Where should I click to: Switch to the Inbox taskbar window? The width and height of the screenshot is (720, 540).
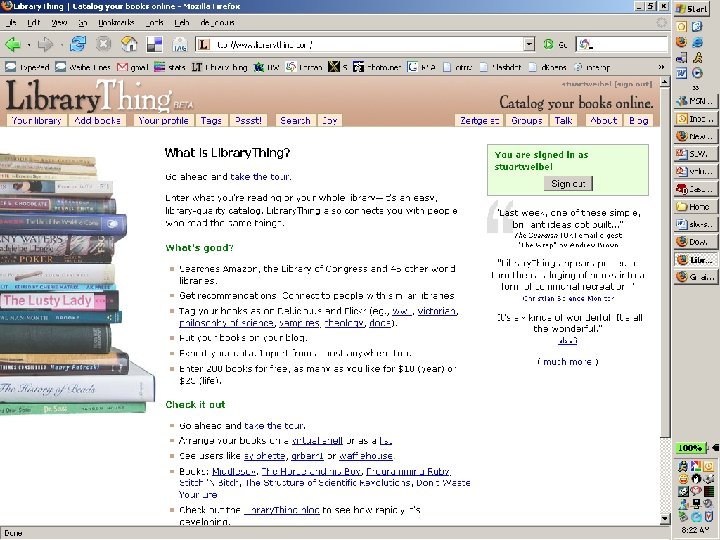[695, 118]
